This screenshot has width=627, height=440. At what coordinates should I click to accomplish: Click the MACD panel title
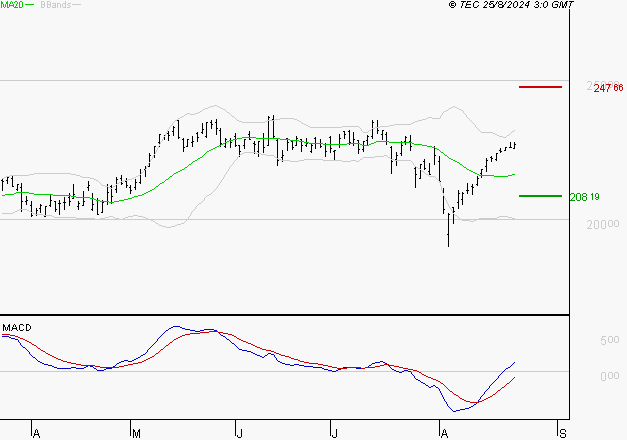[17, 328]
